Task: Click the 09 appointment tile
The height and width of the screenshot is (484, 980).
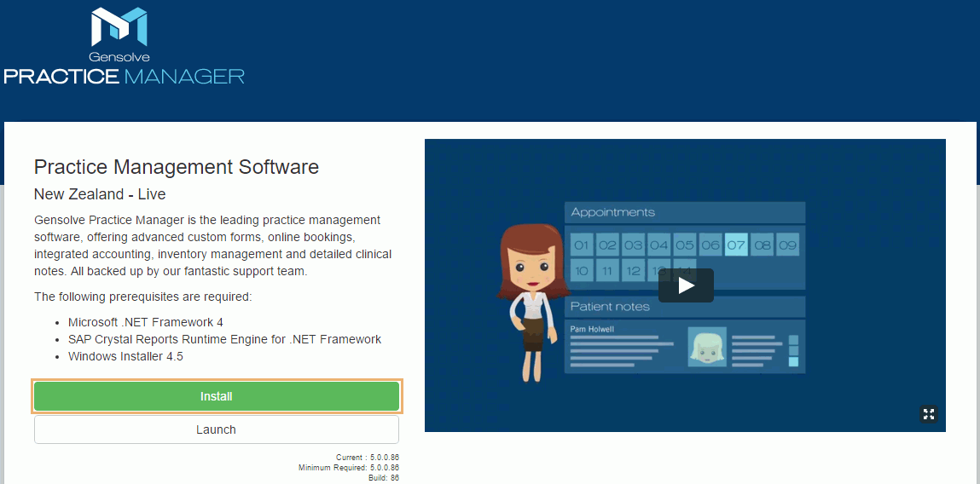Action: point(787,245)
